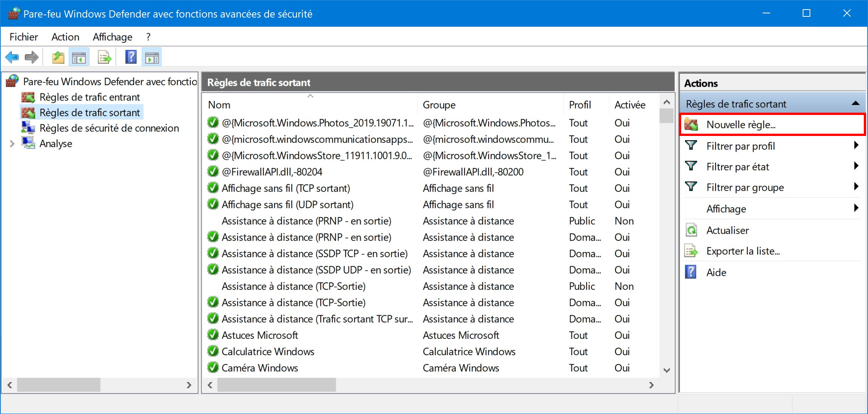
Task: Click the root Pare-feu Windows Defender tree icon
Action: [x=12, y=81]
